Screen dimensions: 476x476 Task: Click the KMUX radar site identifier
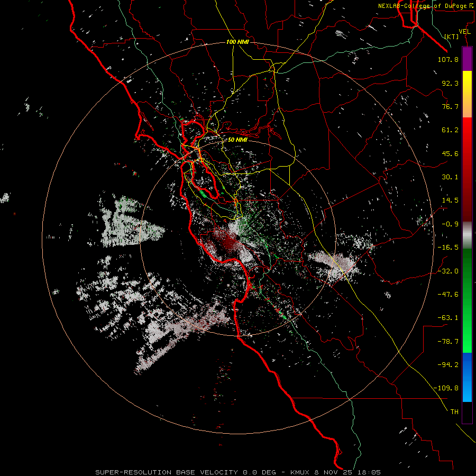click(300, 472)
